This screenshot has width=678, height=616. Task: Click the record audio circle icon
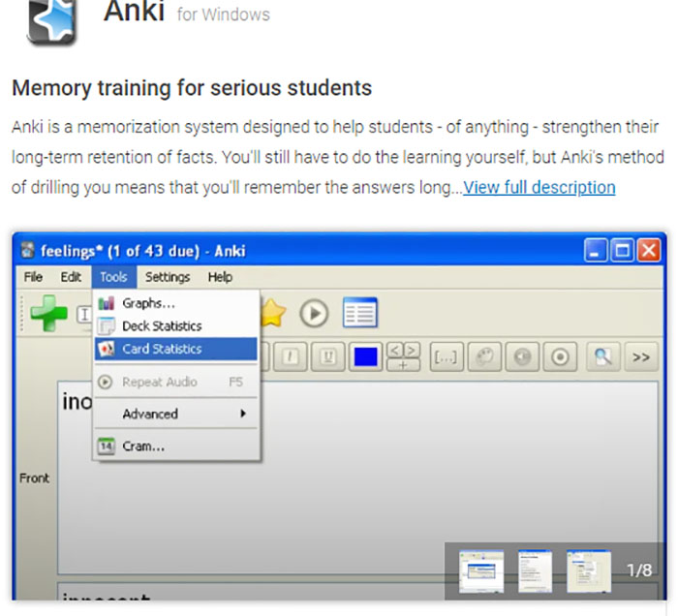[560, 356]
